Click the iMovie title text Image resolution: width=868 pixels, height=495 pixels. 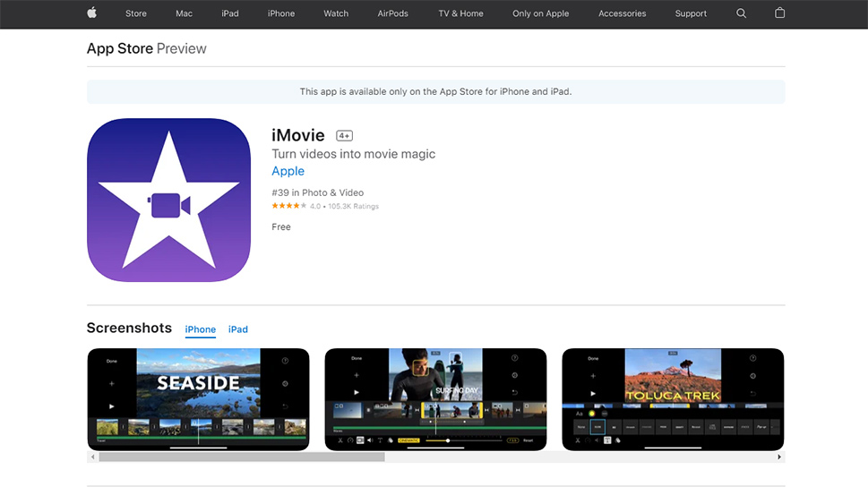coord(297,135)
